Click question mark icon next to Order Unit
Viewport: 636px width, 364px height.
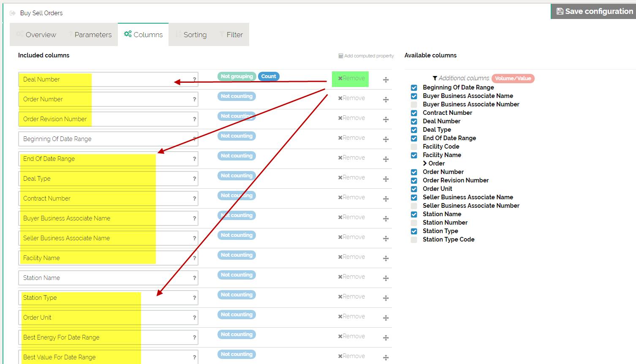pyautogui.click(x=194, y=318)
